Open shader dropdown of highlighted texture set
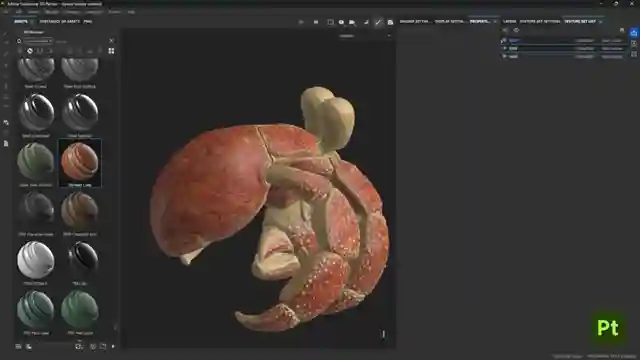Viewport: 640px width, 360px height. pos(611,40)
